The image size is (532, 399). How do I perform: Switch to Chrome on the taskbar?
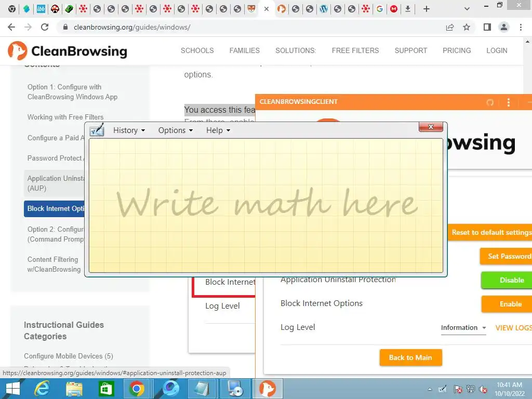click(x=137, y=389)
